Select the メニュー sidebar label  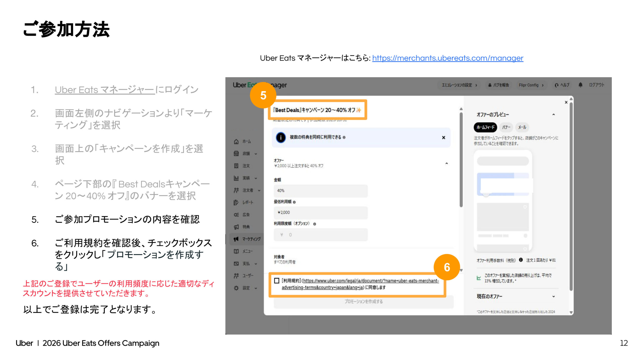coord(248,251)
